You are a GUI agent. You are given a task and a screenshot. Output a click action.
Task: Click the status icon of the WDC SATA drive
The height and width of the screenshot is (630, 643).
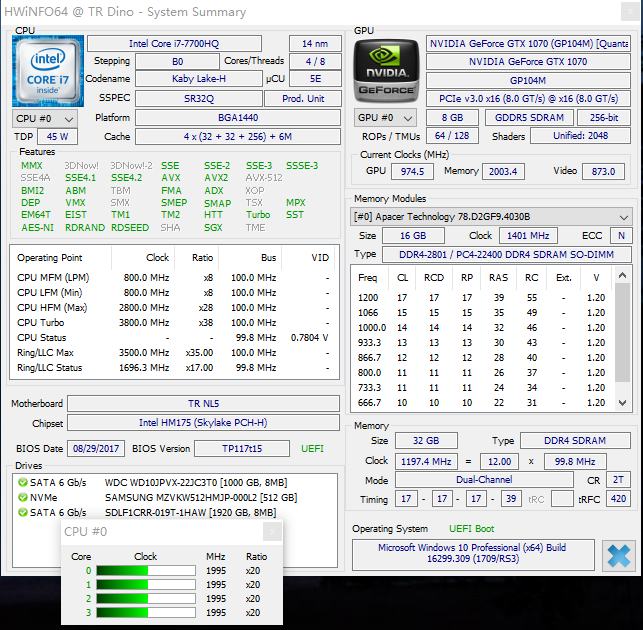click(23, 482)
